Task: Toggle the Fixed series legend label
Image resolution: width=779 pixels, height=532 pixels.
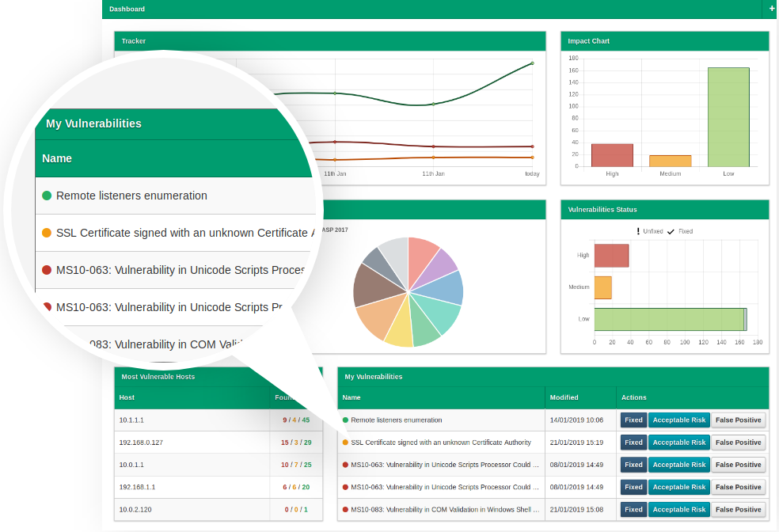Action: [x=686, y=231]
